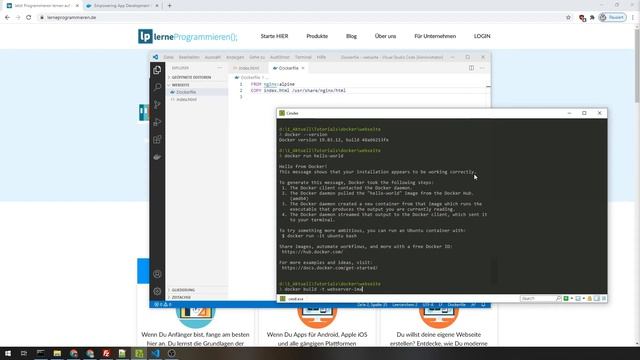
Task: Click errors and warnings count in VS Code status bar
Action: pyautogui.click(x=163, y=304)
